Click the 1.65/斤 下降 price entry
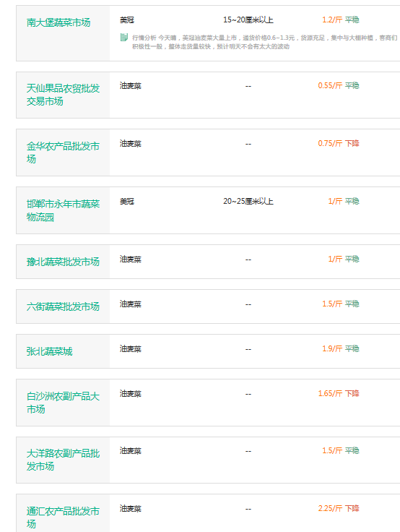The height and width of the screenshot is (532, 400). 339,393
